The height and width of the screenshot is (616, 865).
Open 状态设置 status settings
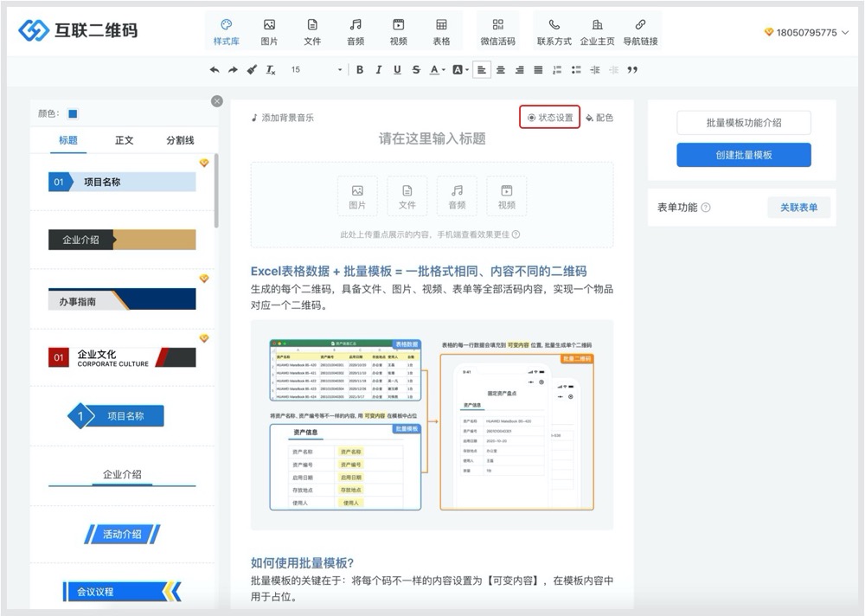(x=549, y=117)
